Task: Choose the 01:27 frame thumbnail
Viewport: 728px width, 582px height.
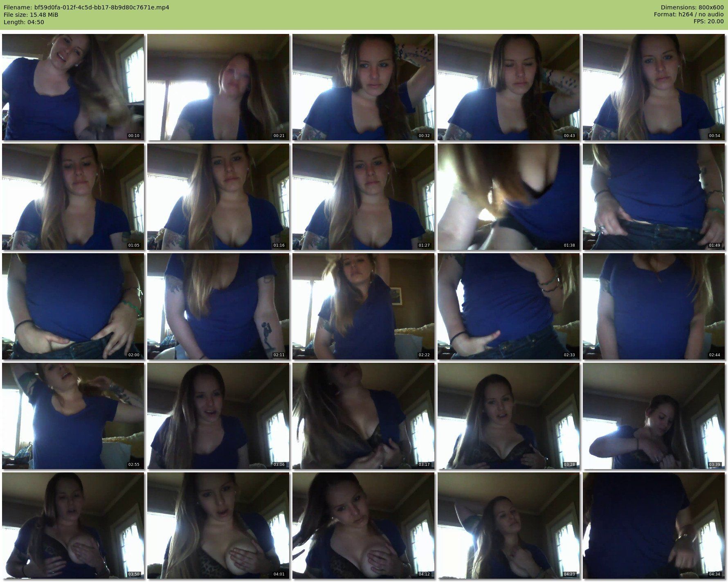Action: point(363,197)
